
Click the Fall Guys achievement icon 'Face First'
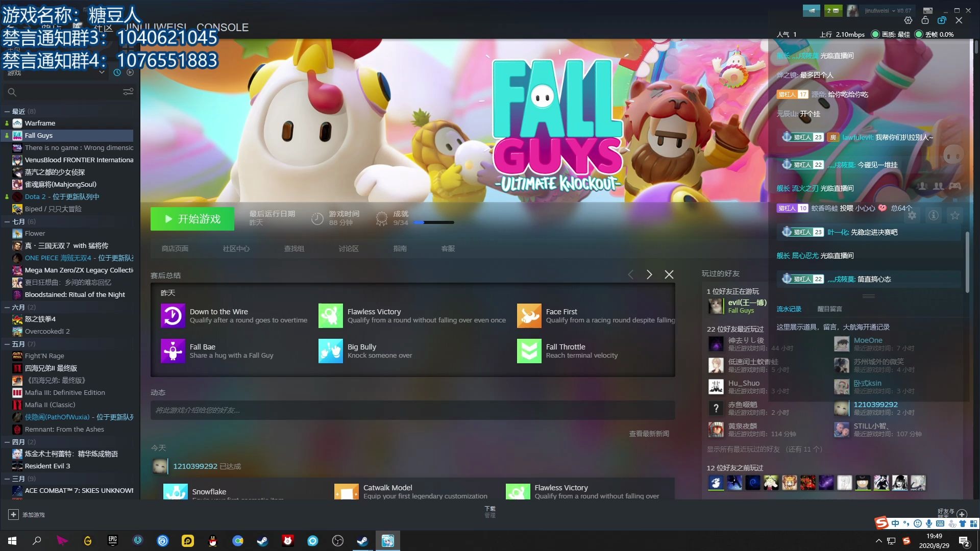click(529, 315)
